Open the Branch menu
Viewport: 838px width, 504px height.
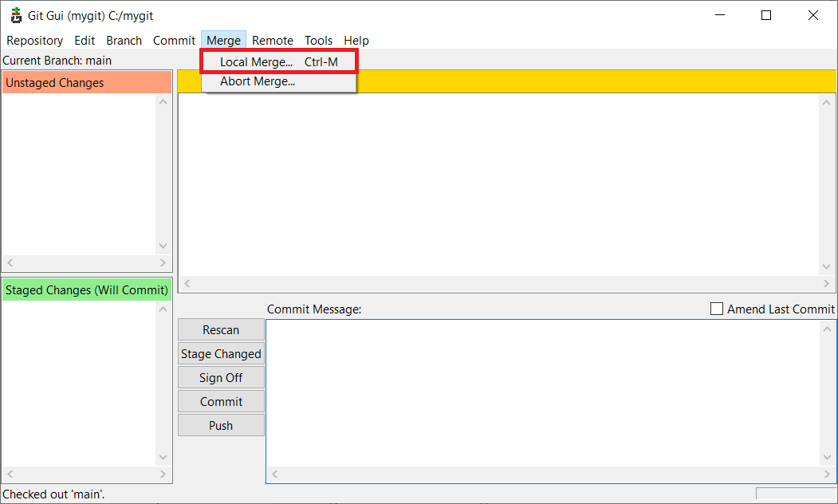(x=124, y=41)
